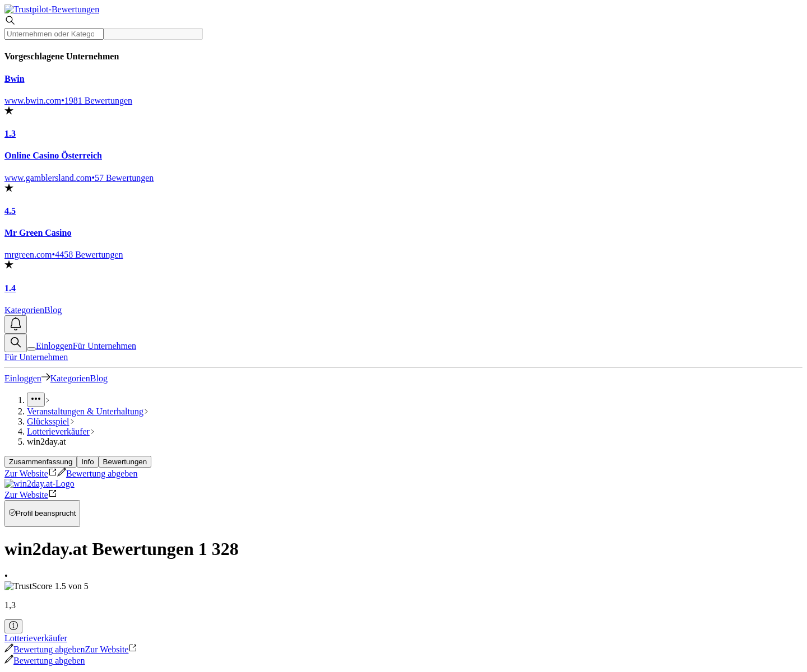807x672 pixels.
Task: Focus the Unternehmen oder Kategorie search field
Action: pos(54,34)
